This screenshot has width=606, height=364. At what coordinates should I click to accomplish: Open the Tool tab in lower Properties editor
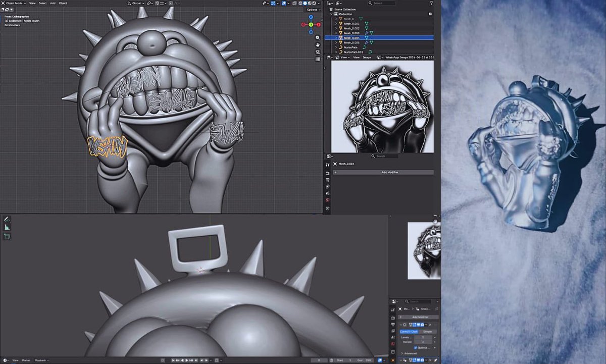(393, 310)
